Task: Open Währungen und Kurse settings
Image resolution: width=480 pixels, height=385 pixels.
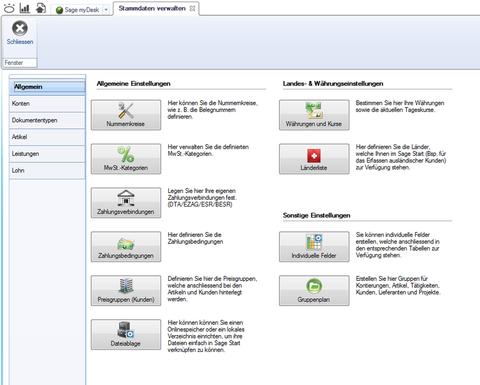Action: coord(314,115)
